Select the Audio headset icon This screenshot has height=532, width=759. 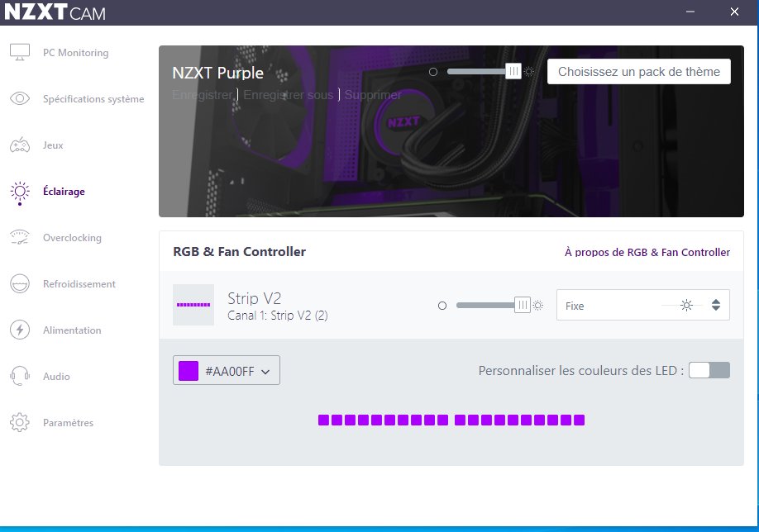pyautogui.click(x=21, y=376)
